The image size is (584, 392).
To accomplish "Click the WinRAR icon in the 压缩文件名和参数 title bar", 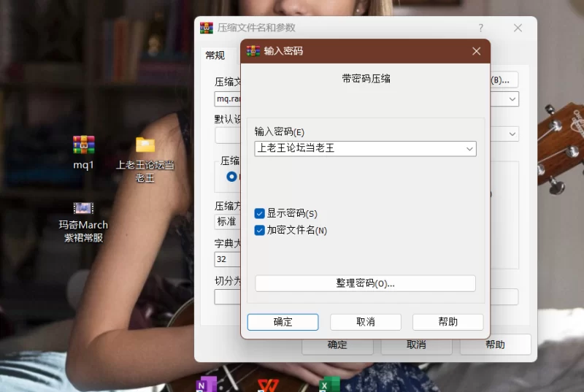I will tap(207, 28).
